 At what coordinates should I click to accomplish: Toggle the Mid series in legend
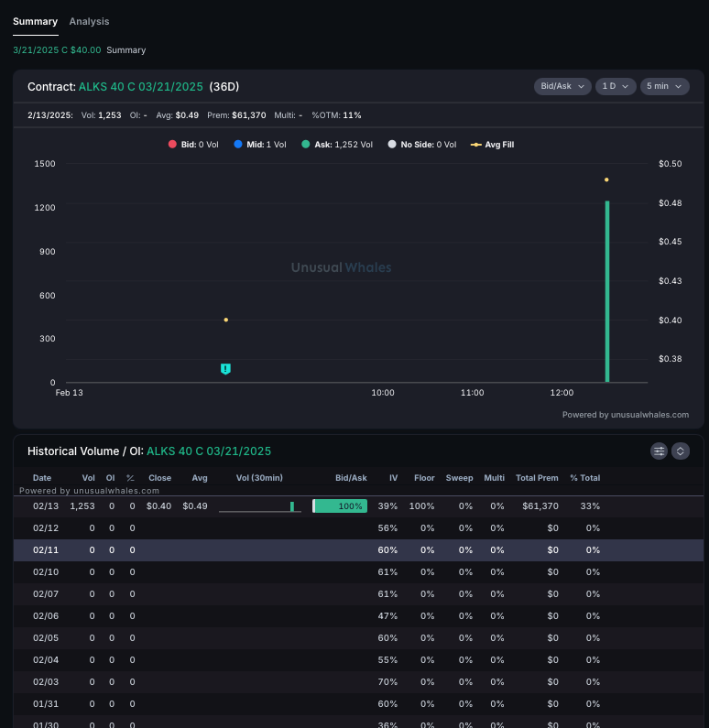(x=260, y=145)
